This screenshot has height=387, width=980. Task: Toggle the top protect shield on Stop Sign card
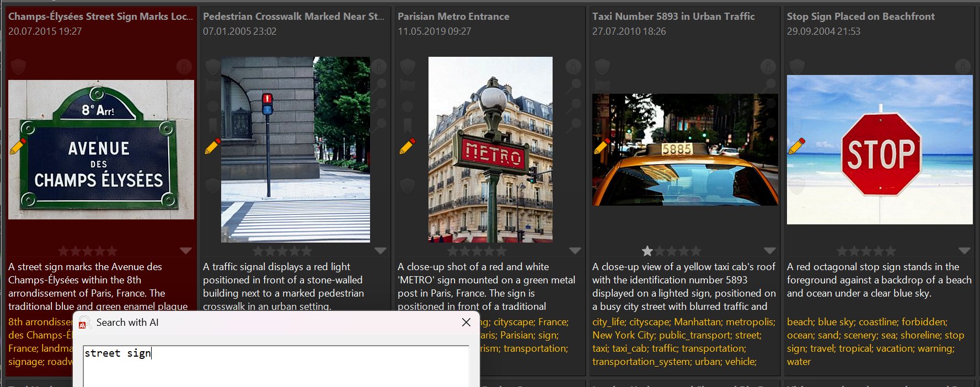pyautogui.click(x=797, y=67)
